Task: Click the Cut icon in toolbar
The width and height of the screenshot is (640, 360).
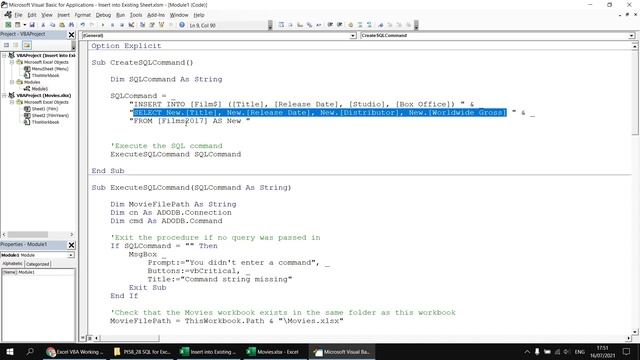Action: 43,25
